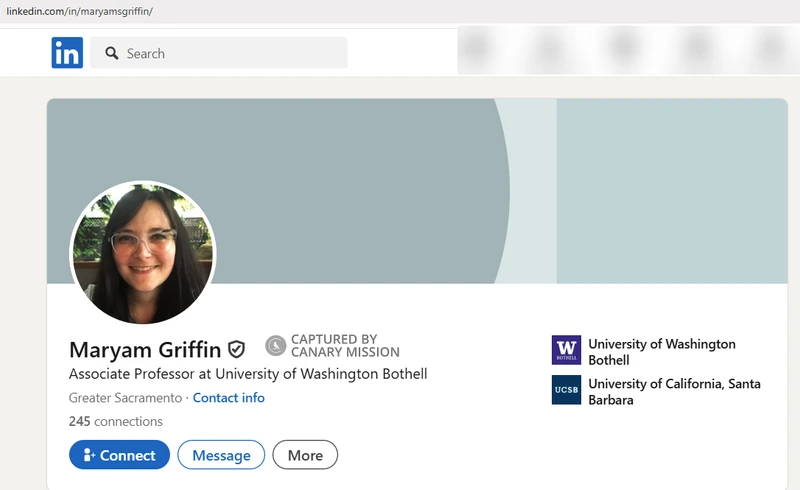Select the Greater Sacramento location text

(126, 398)
